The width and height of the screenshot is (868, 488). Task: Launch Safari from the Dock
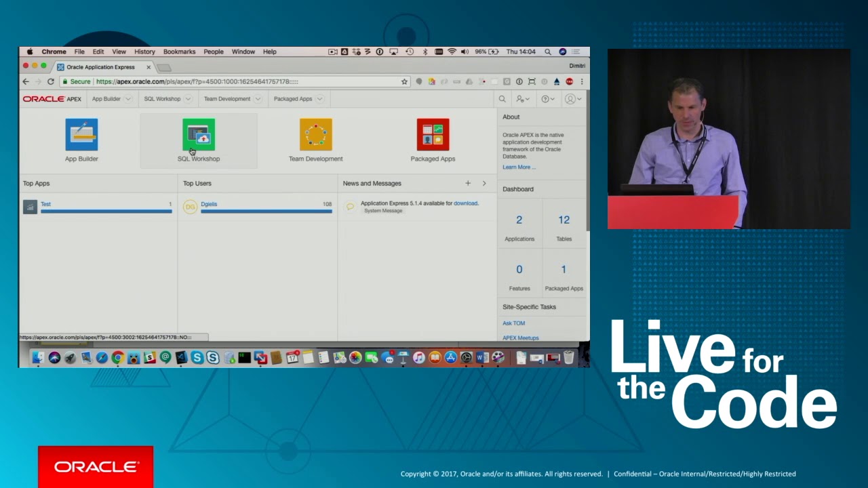click(x=102, y=358)
